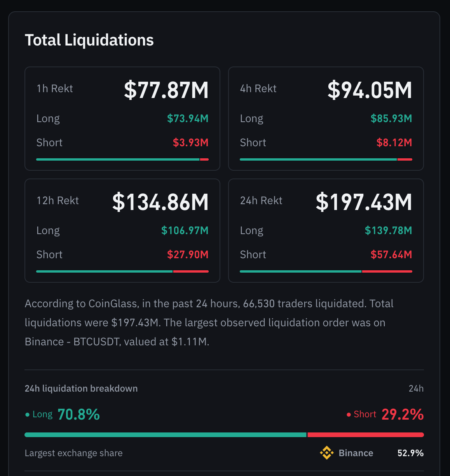Select the $94.05M 4h total
The image size is (450, 476).
click(370, 90)
